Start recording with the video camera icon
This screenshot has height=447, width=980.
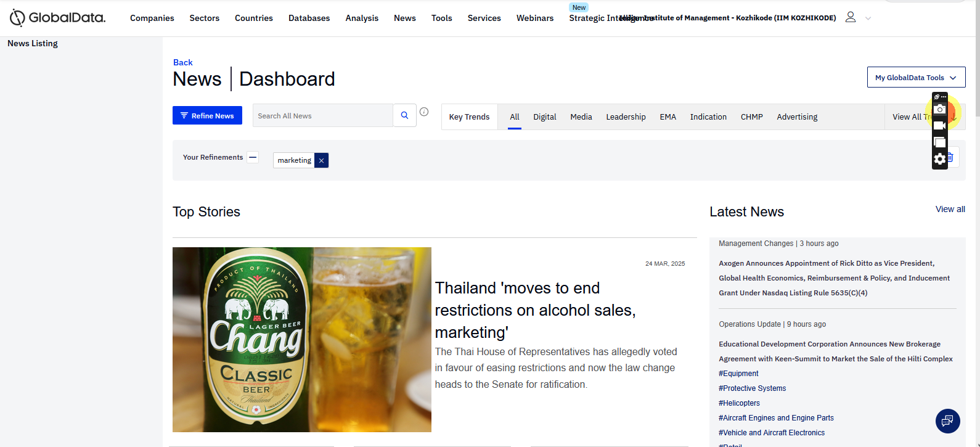(x=939, y=126)
